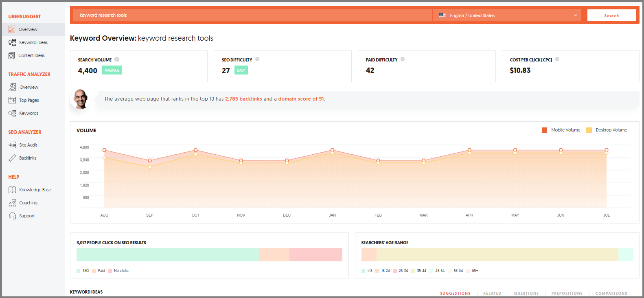
Task: Open the English / United States language dropdown
Action: (507, 15)
